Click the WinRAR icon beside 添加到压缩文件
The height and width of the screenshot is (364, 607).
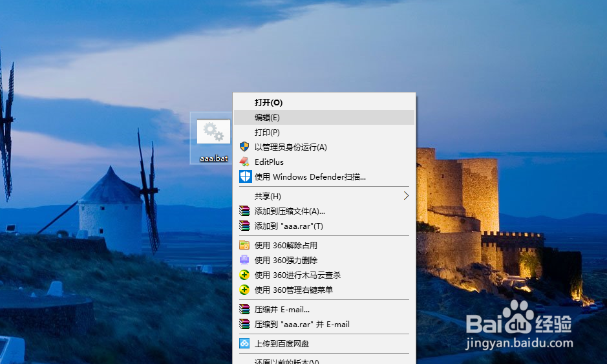244,211
